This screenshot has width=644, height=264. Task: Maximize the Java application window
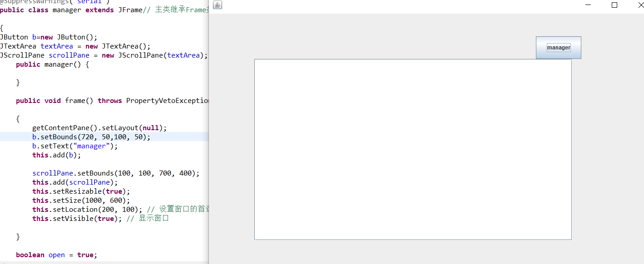(614, 5)
